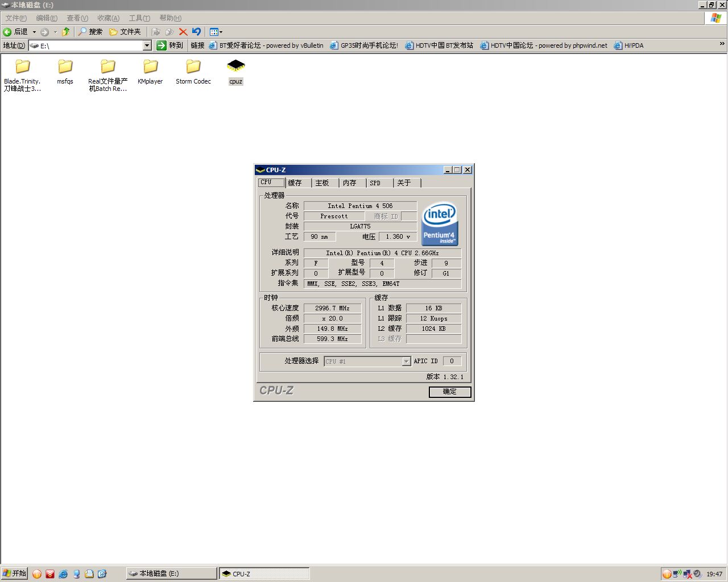
Task: Click the grey Forward arrow button
Action: pos(44,32)
